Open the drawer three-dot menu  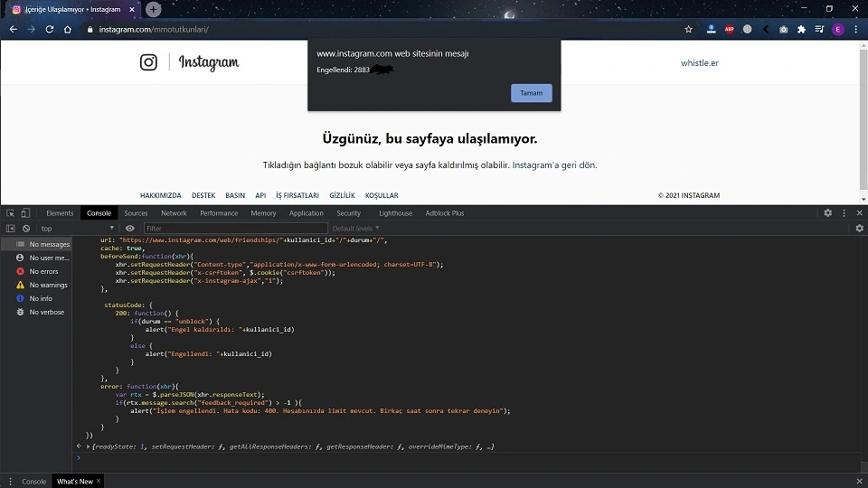tap(10, 482)
